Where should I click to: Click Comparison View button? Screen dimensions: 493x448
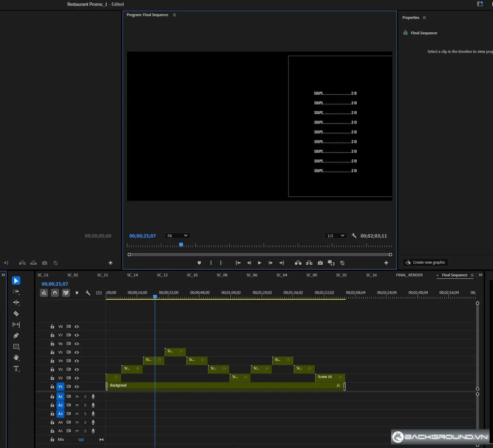click(331, 263)
